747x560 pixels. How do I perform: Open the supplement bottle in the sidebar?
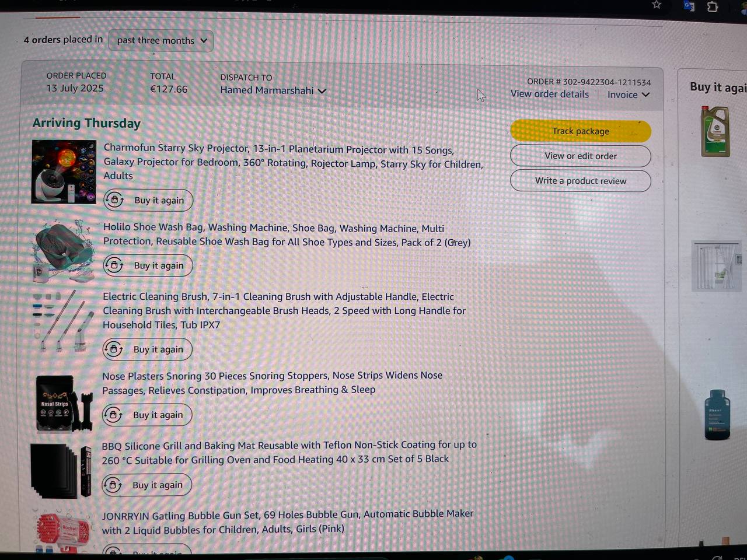point(717,415)
